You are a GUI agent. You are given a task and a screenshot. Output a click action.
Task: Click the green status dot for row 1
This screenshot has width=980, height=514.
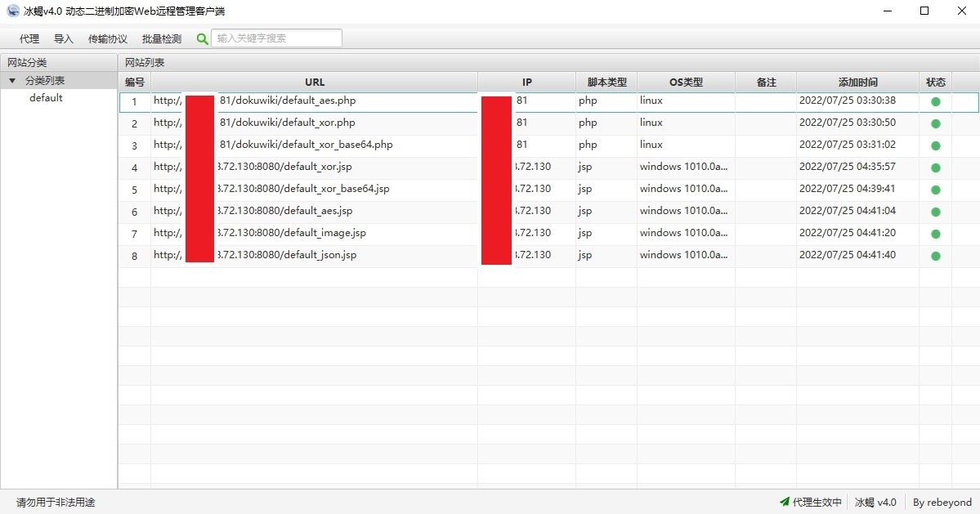pyautogui.click(x=936, y=101)
